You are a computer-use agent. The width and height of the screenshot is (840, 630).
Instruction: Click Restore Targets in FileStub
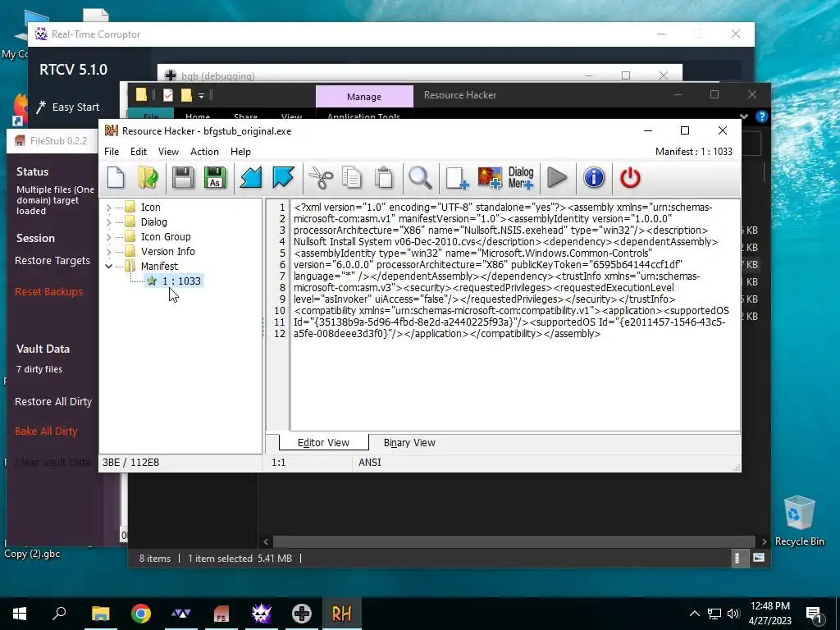click(52, 261)
